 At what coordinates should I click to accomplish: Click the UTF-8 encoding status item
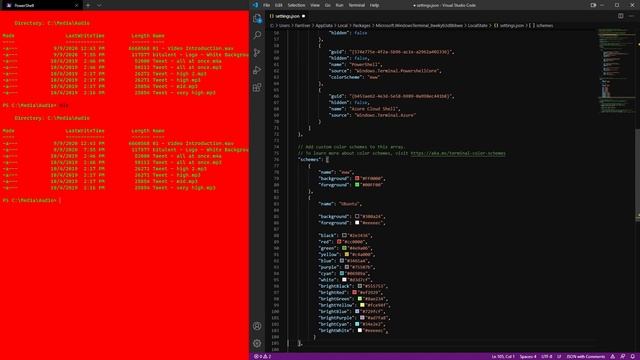pos(547,356)
